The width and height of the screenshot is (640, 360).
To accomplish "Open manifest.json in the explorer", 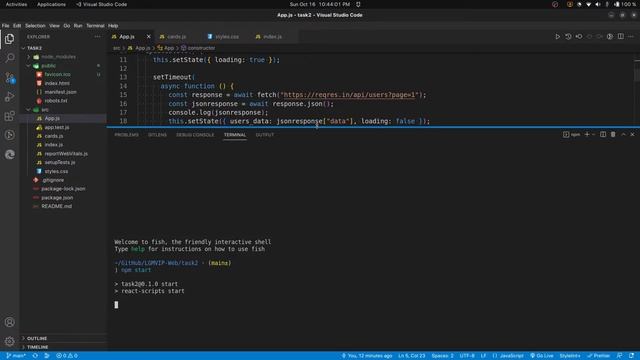I will (60, 92).
